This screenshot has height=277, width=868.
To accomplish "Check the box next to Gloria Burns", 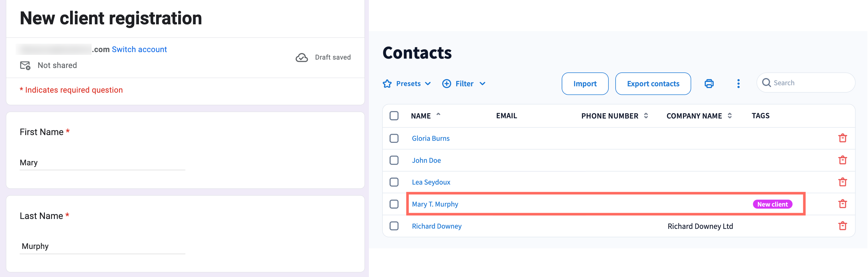I will coord(394,138).
